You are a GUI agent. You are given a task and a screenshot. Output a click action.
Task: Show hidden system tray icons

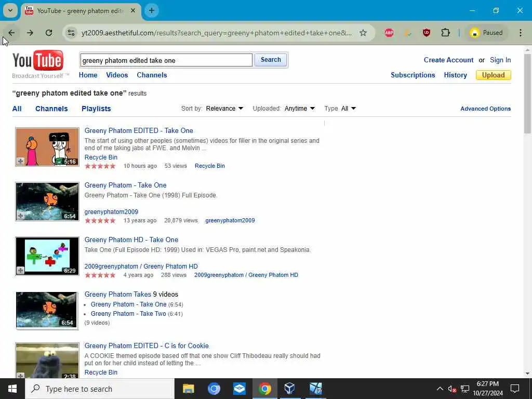coord(440,389)
